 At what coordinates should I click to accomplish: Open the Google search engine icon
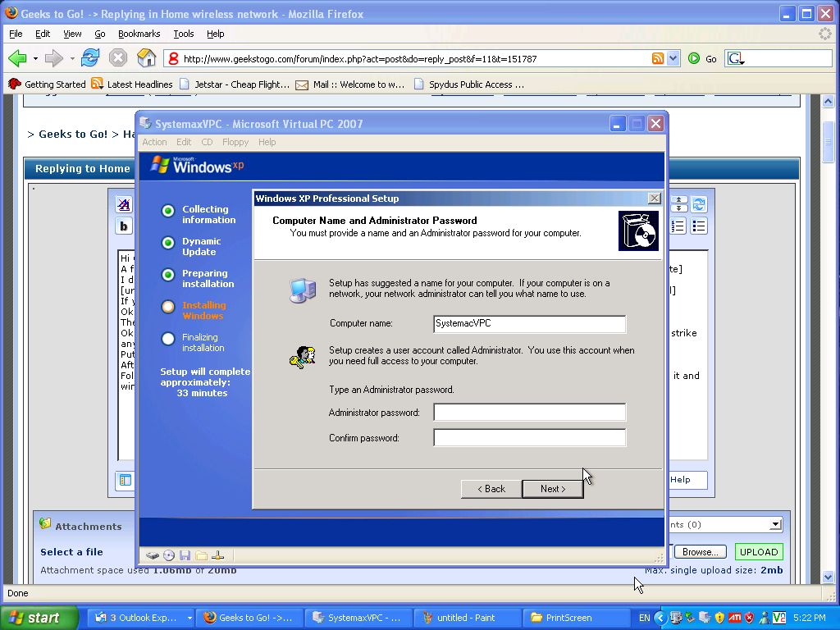(x=736, y=58)
